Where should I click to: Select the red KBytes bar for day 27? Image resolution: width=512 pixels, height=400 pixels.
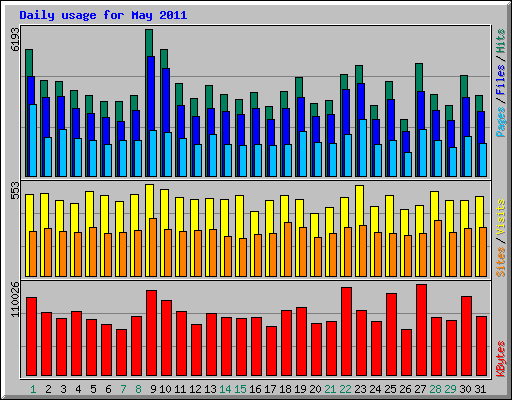pyautogui.click(x=421, y=330)
